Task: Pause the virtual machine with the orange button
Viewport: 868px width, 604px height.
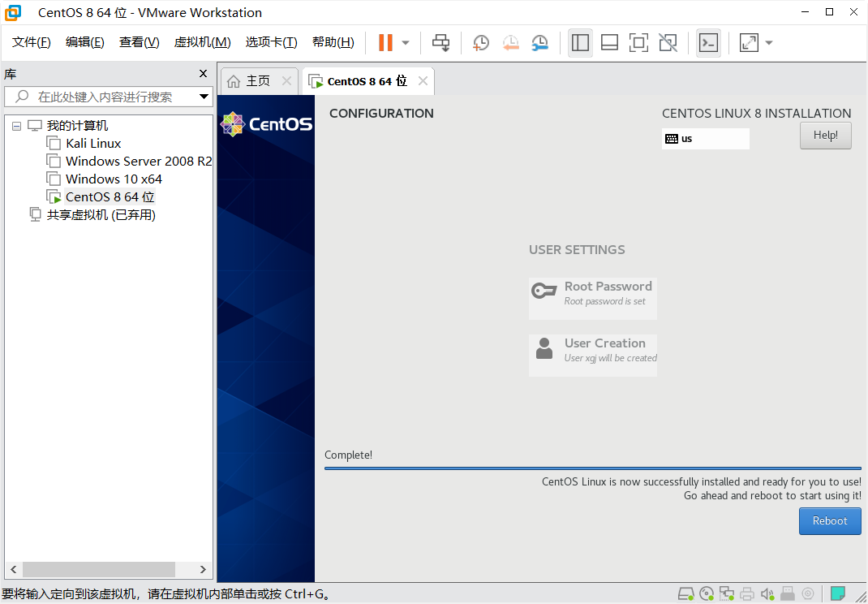Action: [x=385, y=43]
